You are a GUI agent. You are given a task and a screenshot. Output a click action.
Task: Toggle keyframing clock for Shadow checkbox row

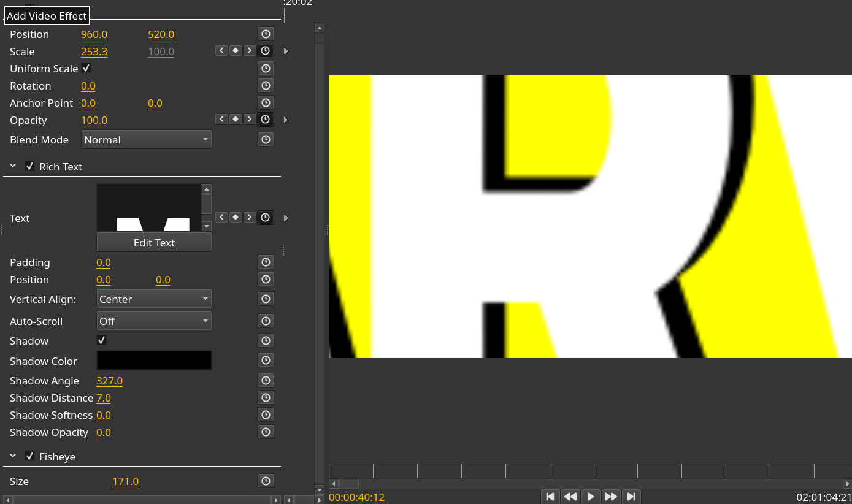pos(266,340)
